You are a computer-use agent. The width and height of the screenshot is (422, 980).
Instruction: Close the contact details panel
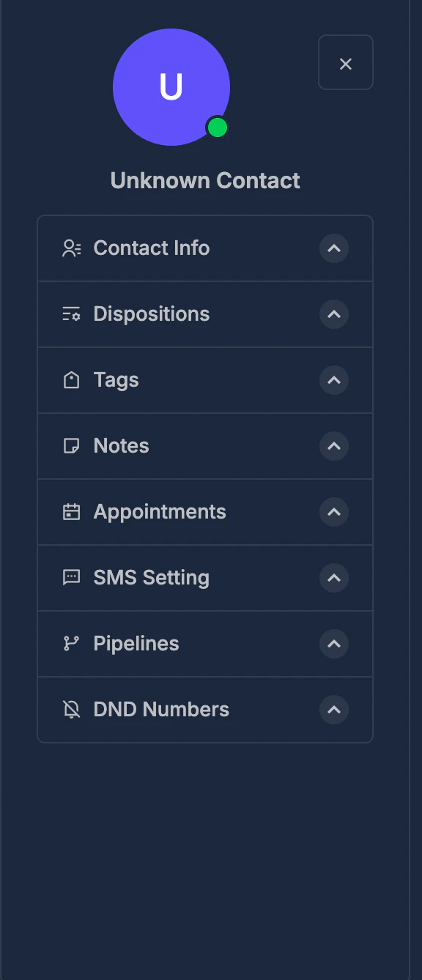(x=345, y=63)
